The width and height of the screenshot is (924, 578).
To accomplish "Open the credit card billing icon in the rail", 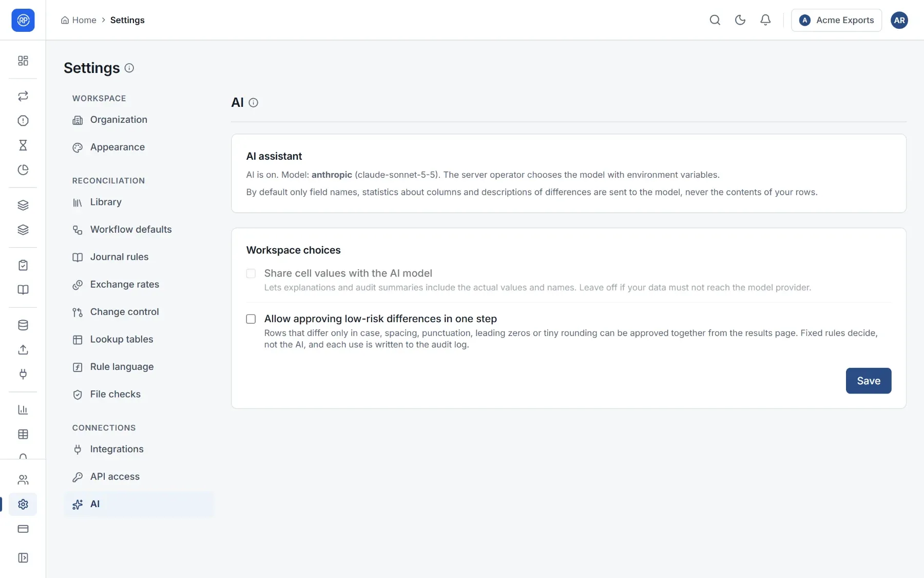I will (23, 529).
